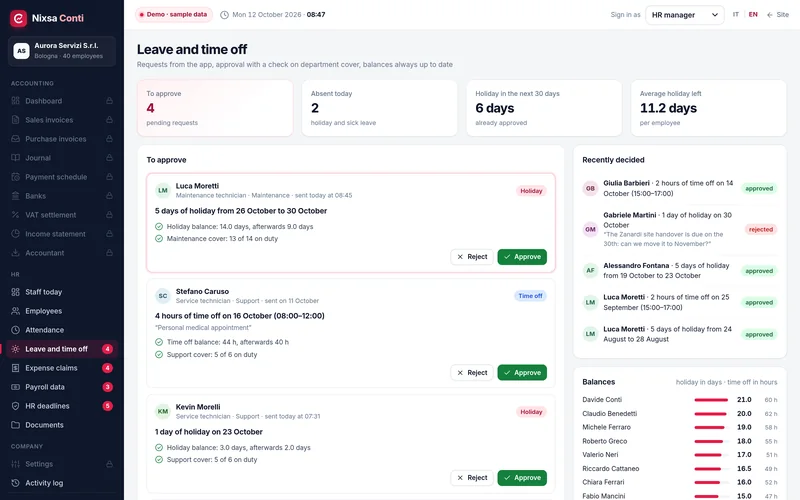Switch language to IT
The image size is (800, 500).
pos(736,15)
